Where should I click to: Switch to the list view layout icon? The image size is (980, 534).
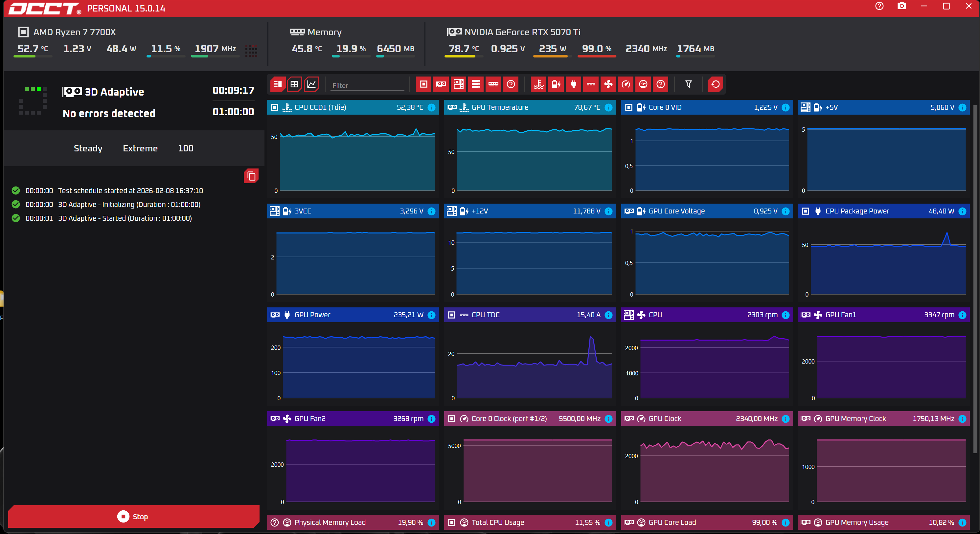(278, 84)
